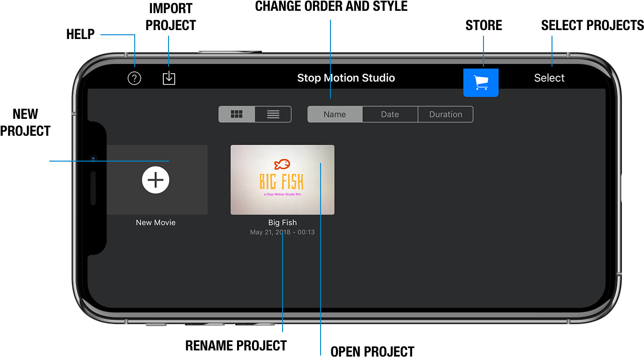Click the pink Stop Motion Studio film caption
Screen dimensions: 644x357
[x=282, y=194]
